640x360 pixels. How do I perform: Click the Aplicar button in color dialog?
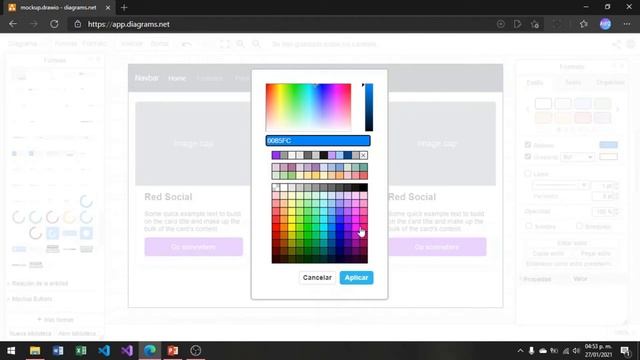[x=356, y=278]
